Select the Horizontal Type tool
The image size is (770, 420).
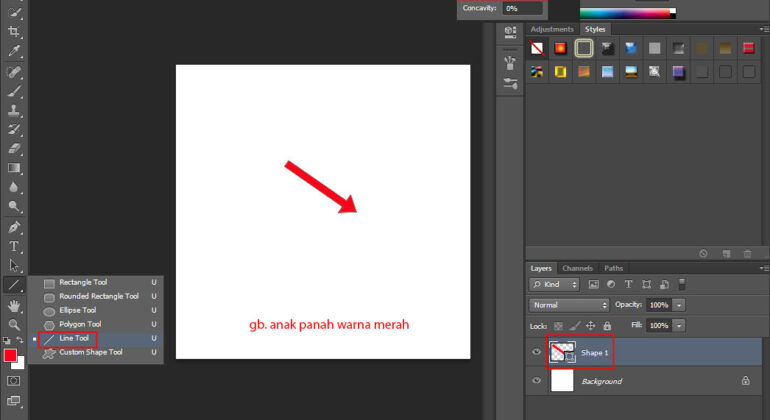tap(14, 247)
